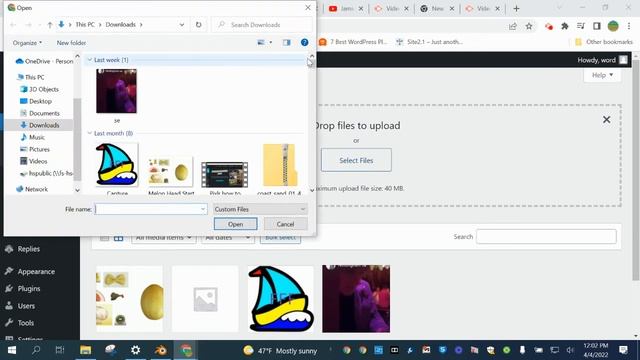Bookmark this page with the star icon
The width and height of the screenshot is (640, 360).
529,27
